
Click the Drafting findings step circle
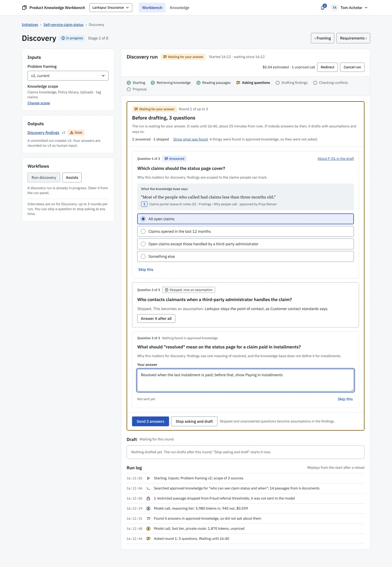(278, 83)
